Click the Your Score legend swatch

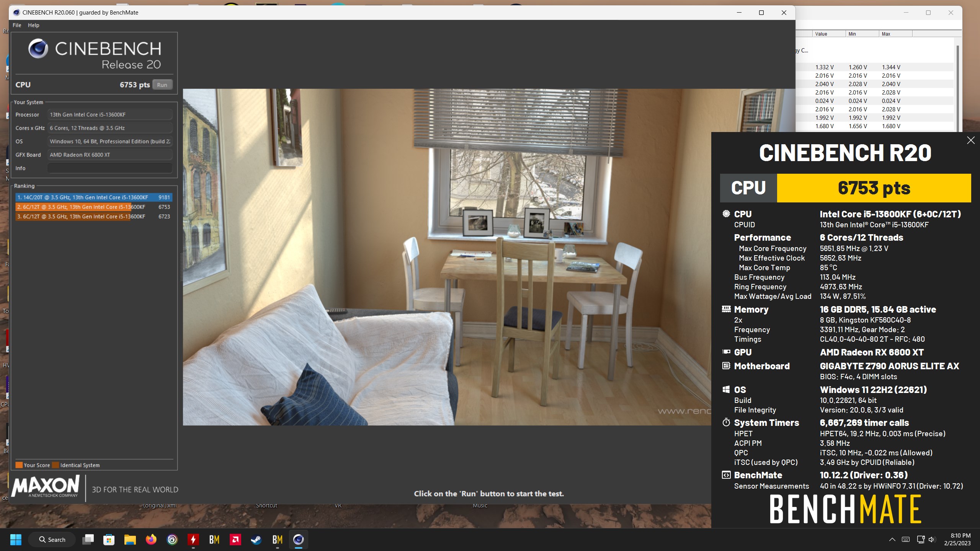point(19,465)
